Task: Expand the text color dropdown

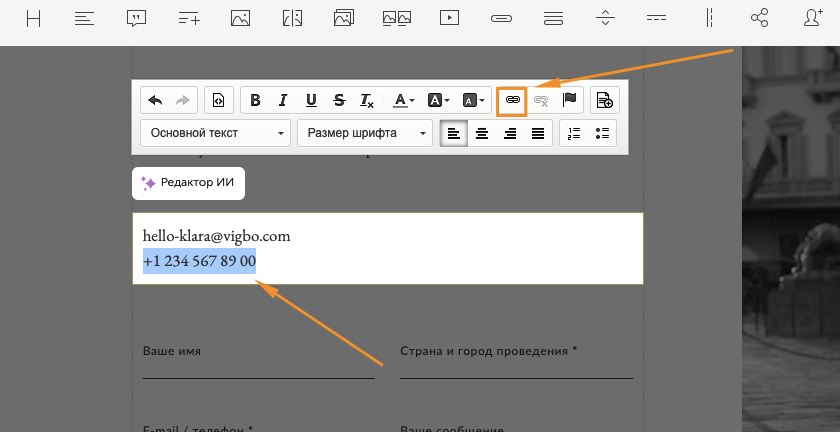Action: 404,100
